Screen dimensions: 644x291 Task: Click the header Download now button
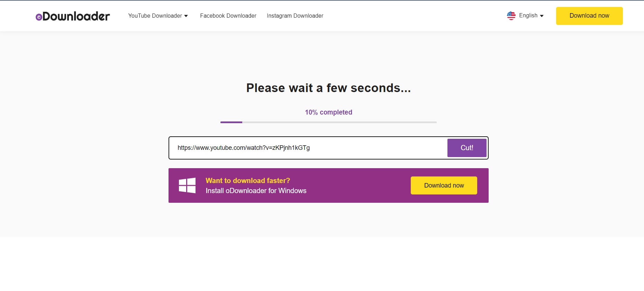[589, 16]
